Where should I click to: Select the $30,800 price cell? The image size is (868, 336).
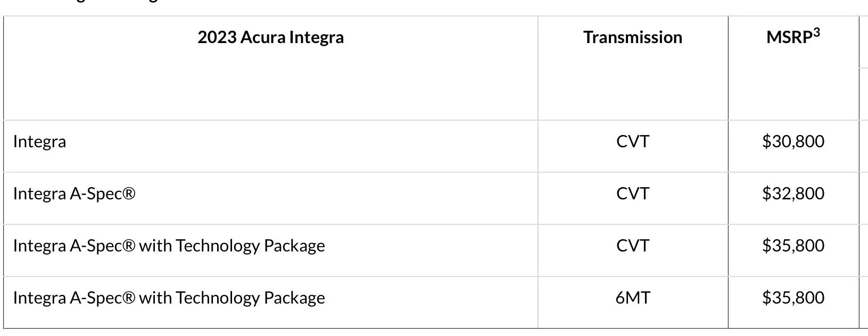click(793, 141)
